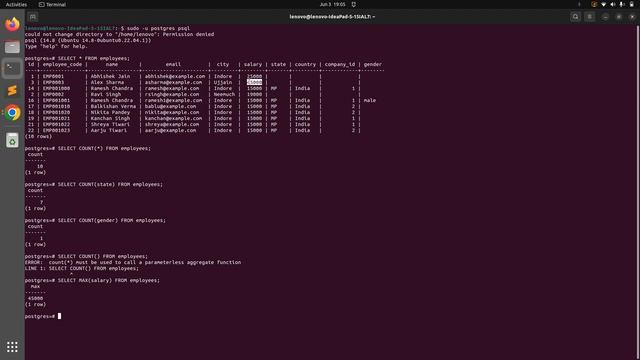
Task: Click the 'Type "help" for help.' line
Action: pos(56,46)
